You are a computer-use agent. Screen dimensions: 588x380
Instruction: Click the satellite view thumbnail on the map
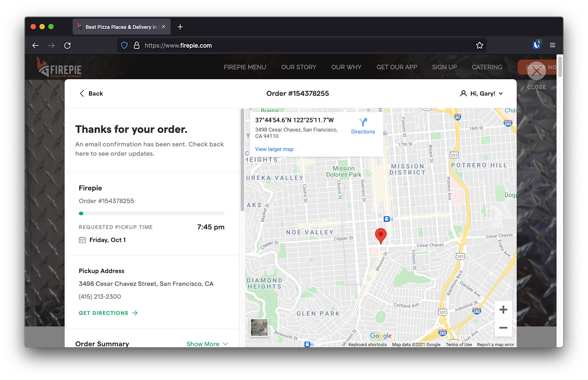259,328
